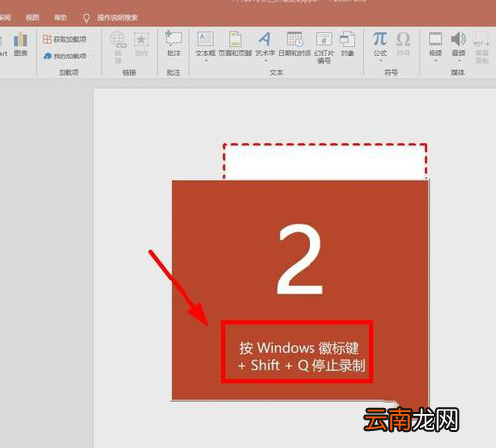The width and height of the screenshot is (496, 448).
Task: Expand the 视频 dropdown arrow
Action: [436, 61]
